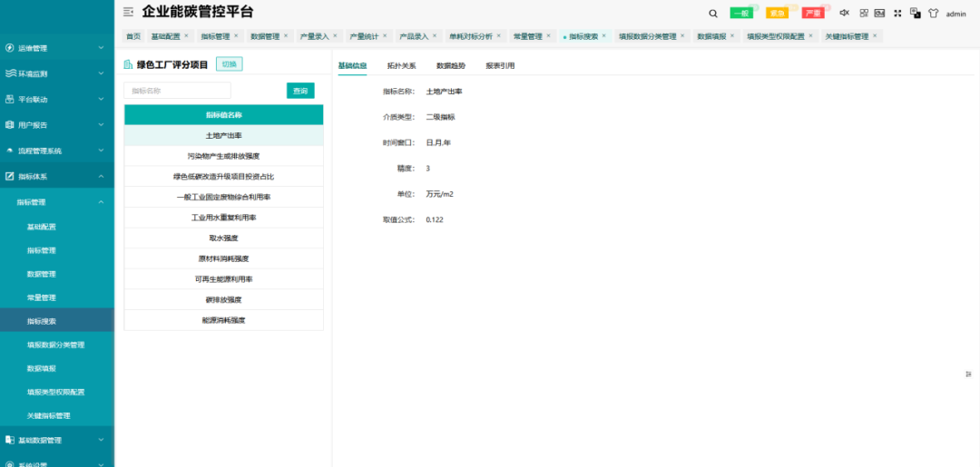Close the 关键指标管理 tab
980x467 pixels.
(875, 35)
